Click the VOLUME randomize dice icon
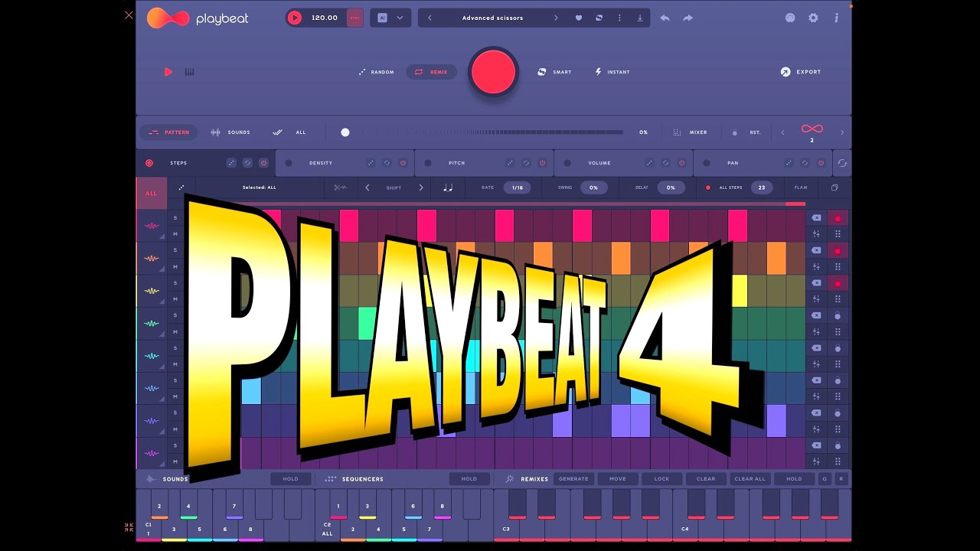 coord(649,163)
